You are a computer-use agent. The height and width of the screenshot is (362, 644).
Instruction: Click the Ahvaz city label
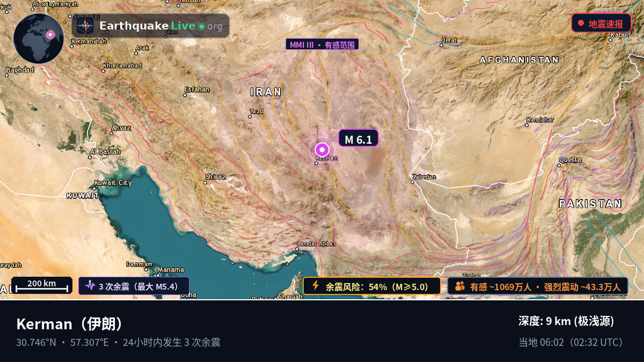(x=121, y=128)
